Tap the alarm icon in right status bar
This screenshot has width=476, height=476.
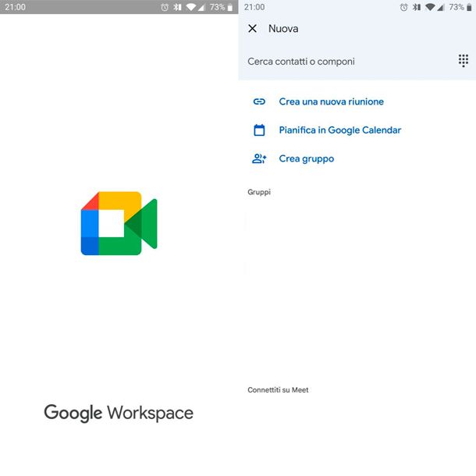[403, 7]
